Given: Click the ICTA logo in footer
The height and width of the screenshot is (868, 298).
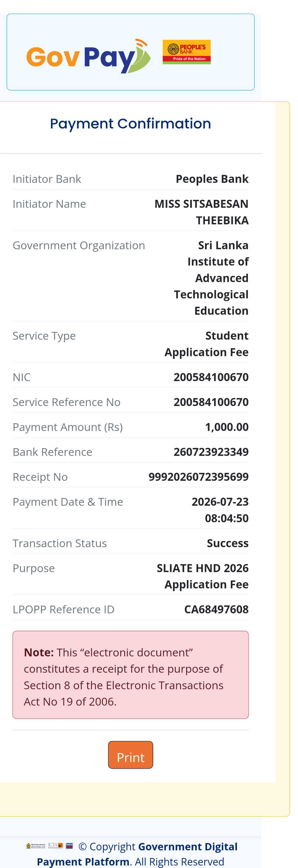Looking at the screenshot, I should [x=55, y=846].
